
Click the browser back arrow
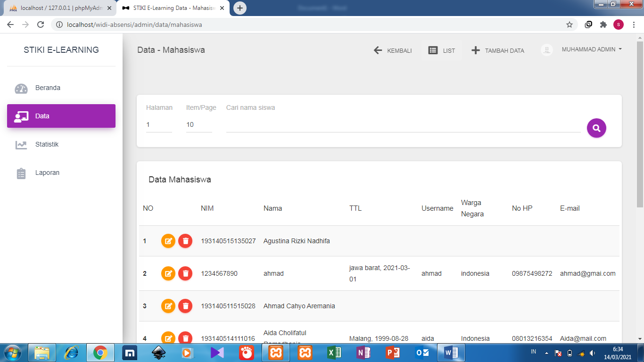point(10,25)
